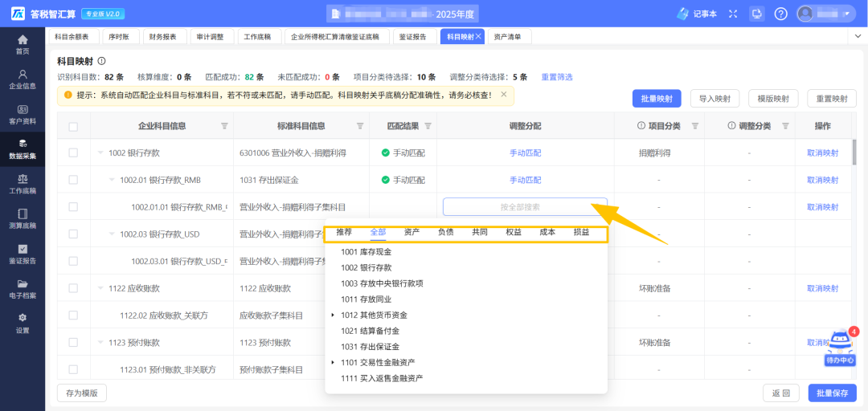Open 测算底稿 sidebar icon
868x411 pixels.
(x=23, y=214)
